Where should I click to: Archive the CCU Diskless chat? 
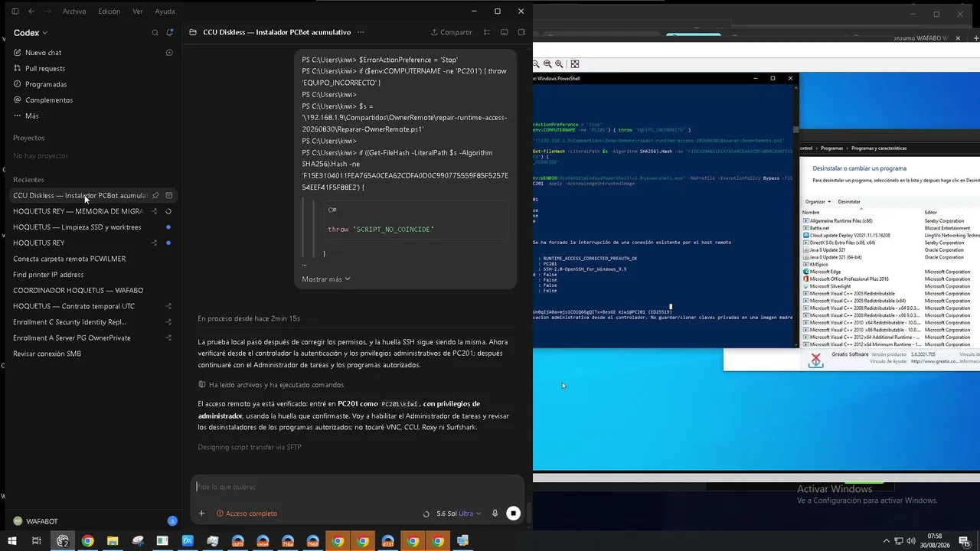click(169, 196)
